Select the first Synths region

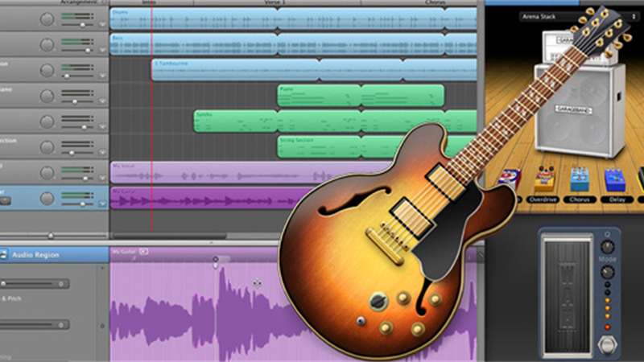pyautogui.click(x=235, y=121)
